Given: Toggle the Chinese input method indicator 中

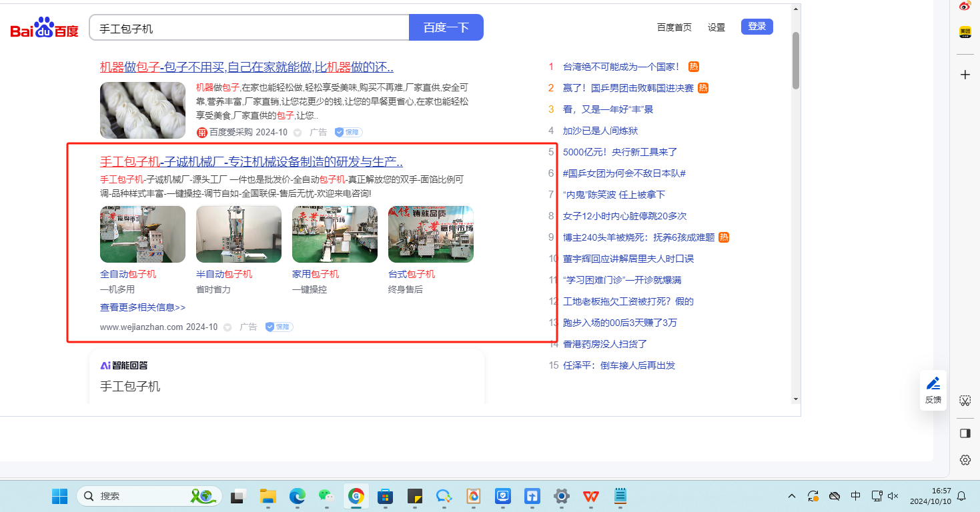Looking at the screenshot, I should [856, 496].
